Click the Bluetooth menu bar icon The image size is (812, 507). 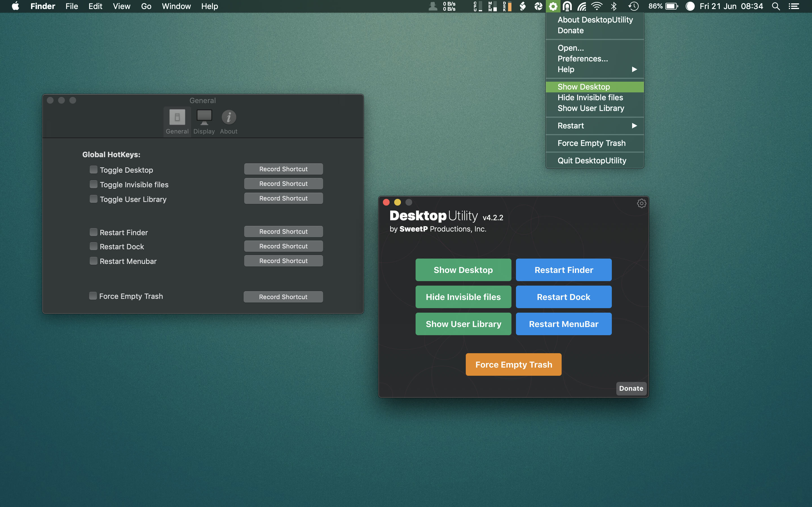614,6
